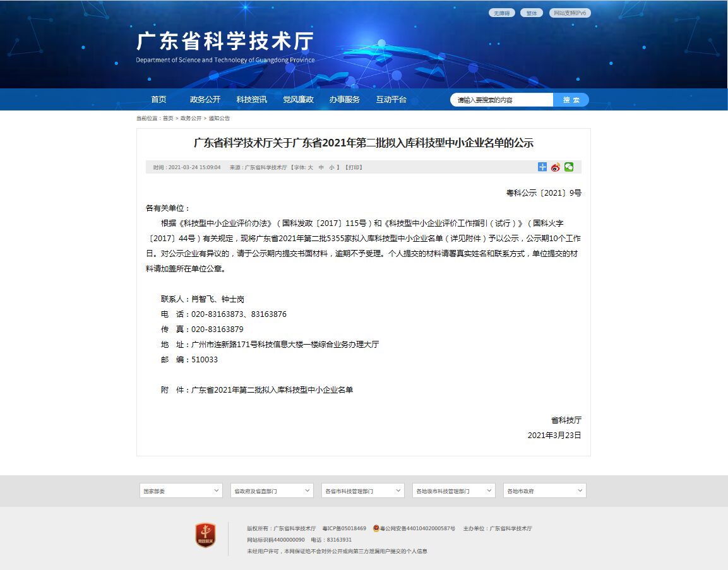This screenshot has height=570, width=728.
Task: Expand the 各地市政府 dropdown
Action: 545,490
